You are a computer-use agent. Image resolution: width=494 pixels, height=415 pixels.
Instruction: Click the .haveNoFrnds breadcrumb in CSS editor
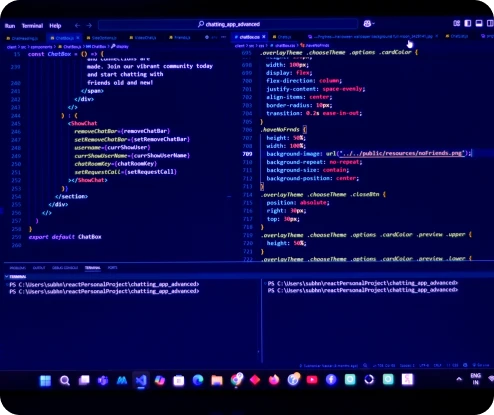click(x=315, y=45)
